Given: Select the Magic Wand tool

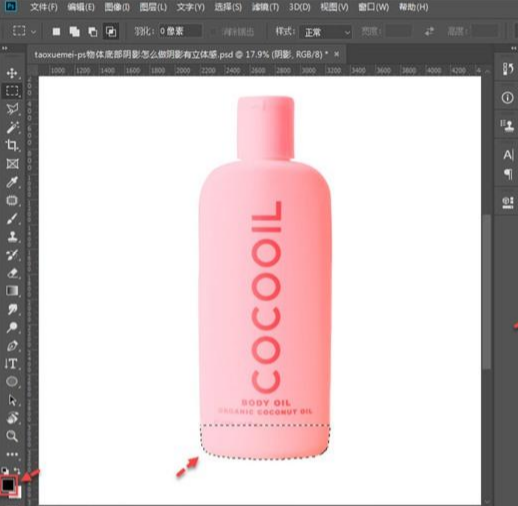Looking at the screenshot, I should tap(12, 127).
